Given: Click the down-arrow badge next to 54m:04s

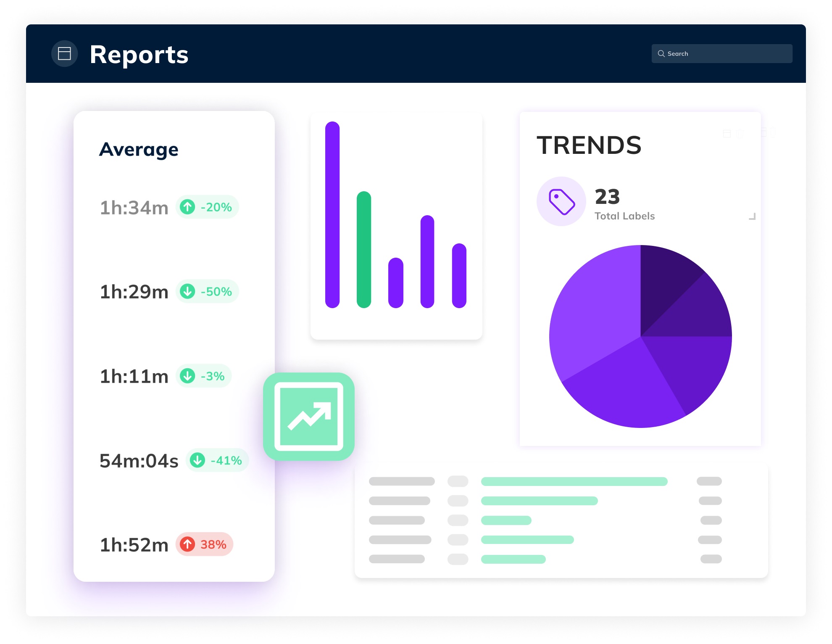Looking at the screenshot, I should tap(217, 460).
